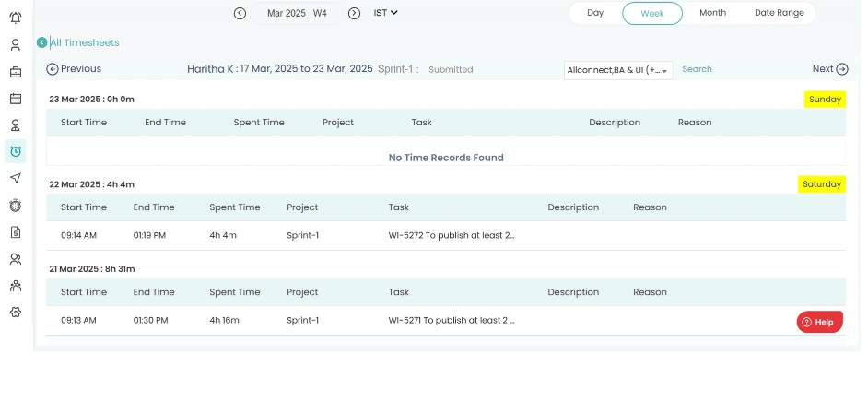Click the dollar document icon in sidebar

tap(16, 231)
